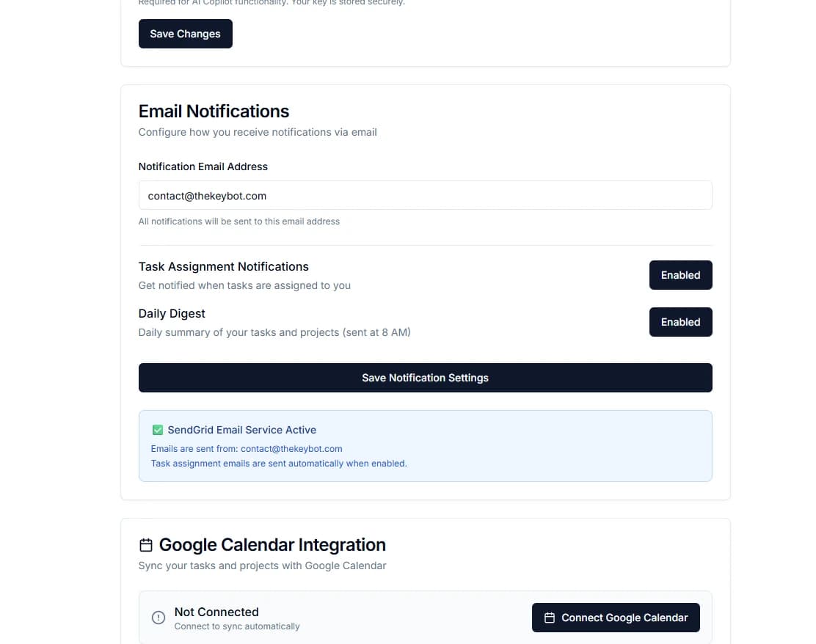Click the email address helper text below the field

(x=238, y=221)
